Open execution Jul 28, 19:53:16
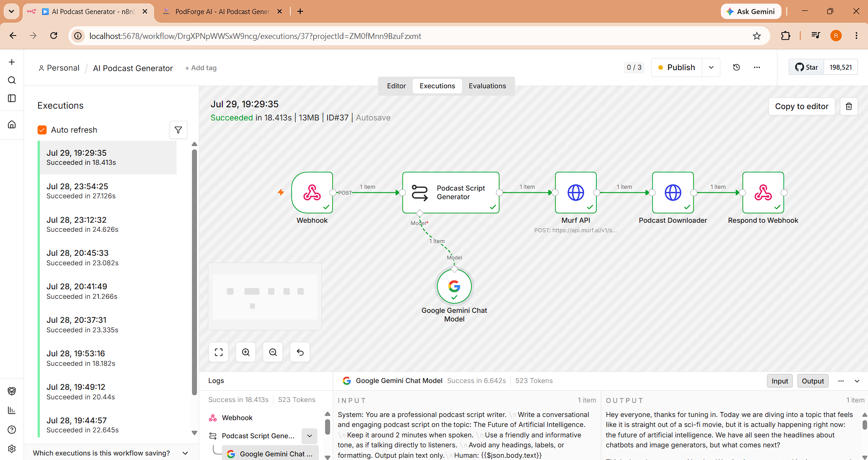 108,358
